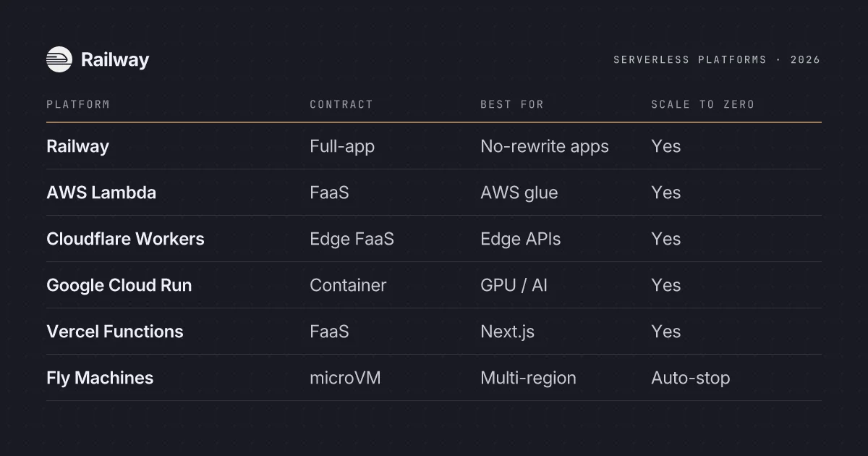Click the 'SERVERLESS PLATFORMS · 2026' caption
Image resolution: width=868 pixels, height=456 pixels.
point(717,60)
